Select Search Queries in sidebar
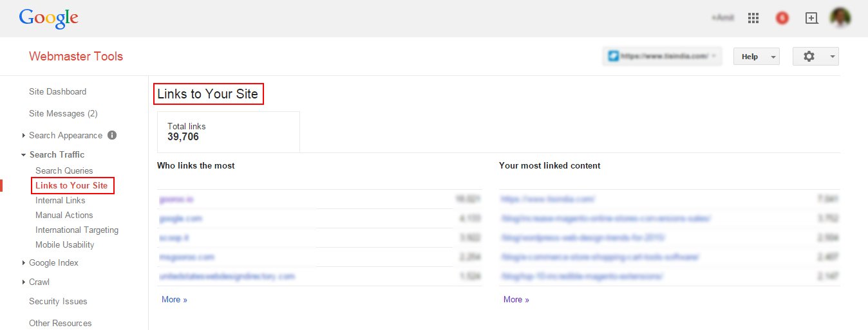The width and height of the screenshot is (868, 330). click(x=64, y=170)
